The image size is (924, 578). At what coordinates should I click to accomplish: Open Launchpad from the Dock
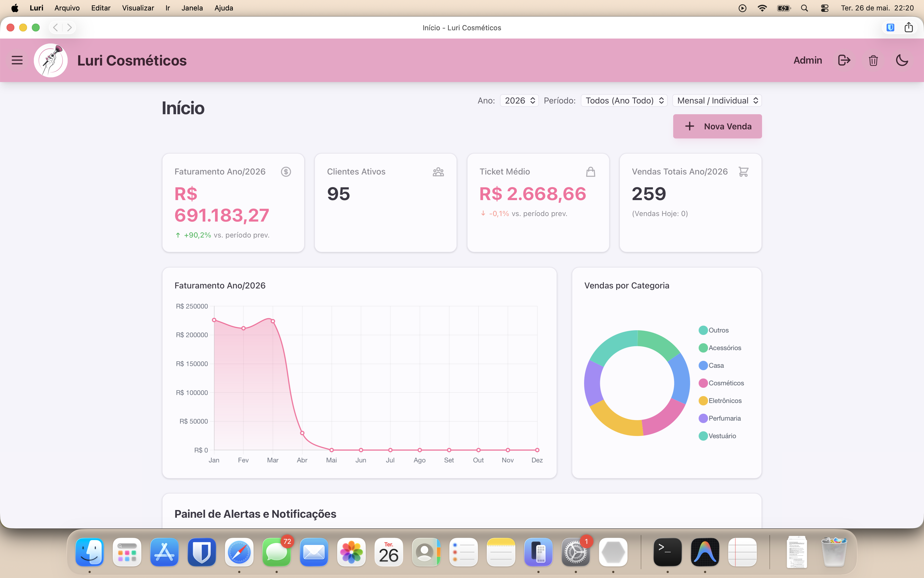click(127, 552)
